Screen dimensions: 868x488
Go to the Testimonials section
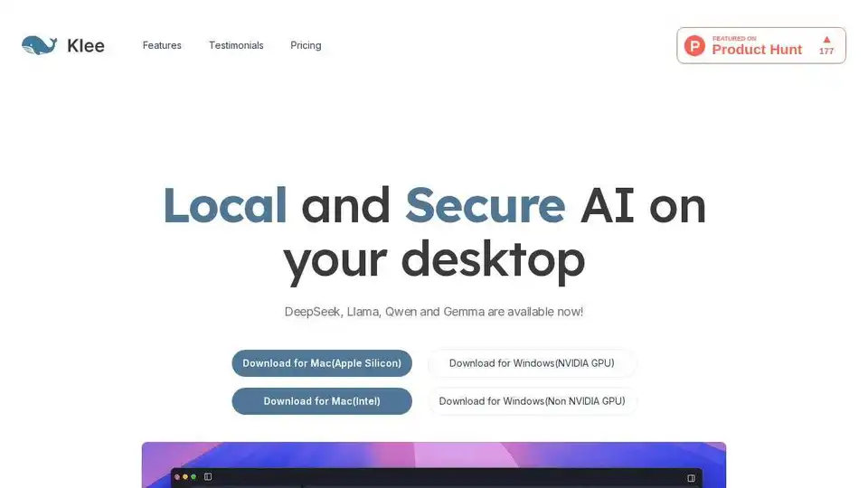coord(236,45)
